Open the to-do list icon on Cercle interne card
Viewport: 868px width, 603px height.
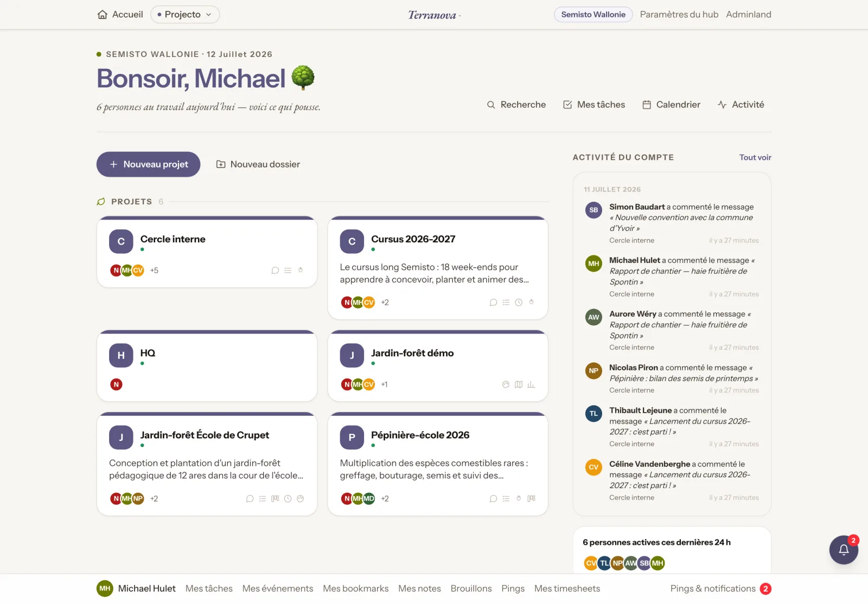pos(288,270)
